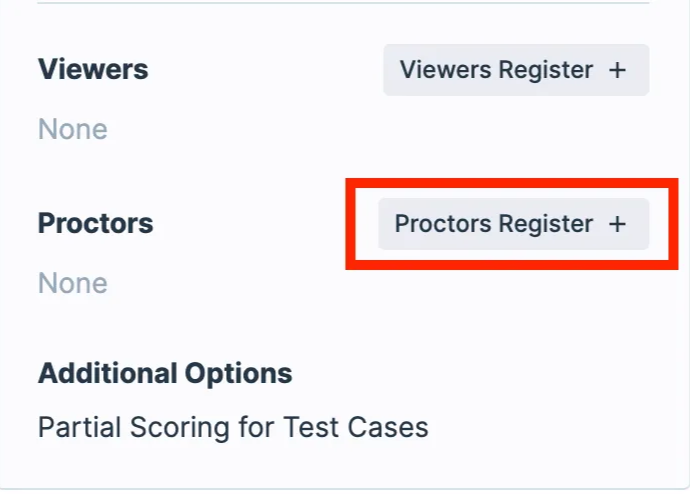
Task: Select the 'Partial Scoring for Test Cases' text
Action: click(233, 428)
